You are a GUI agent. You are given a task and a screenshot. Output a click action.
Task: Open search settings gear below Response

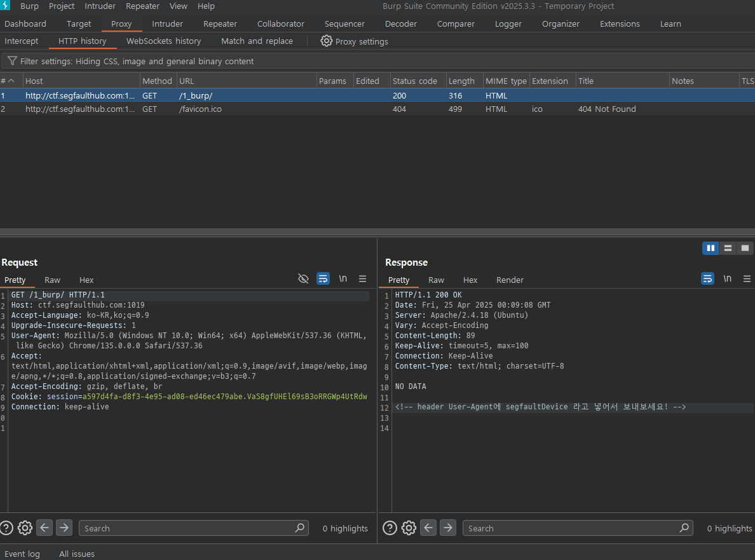coord(409,528)
